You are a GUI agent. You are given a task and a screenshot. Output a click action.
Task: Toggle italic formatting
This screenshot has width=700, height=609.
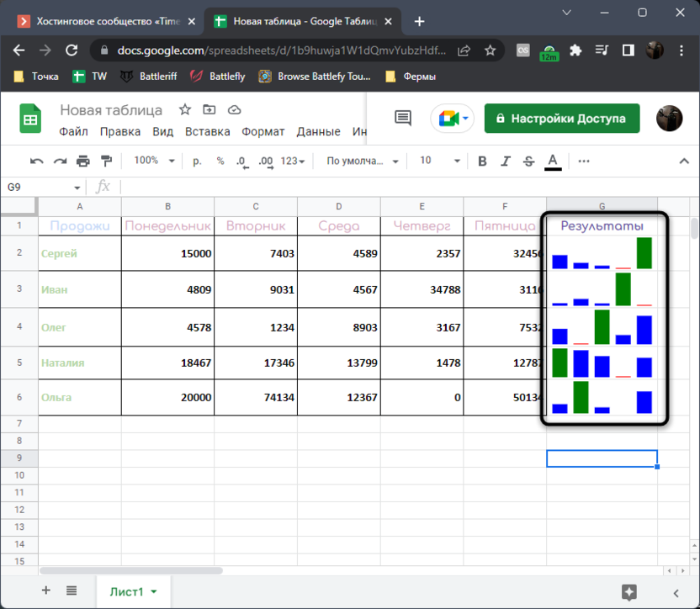(x=505, y=161)
